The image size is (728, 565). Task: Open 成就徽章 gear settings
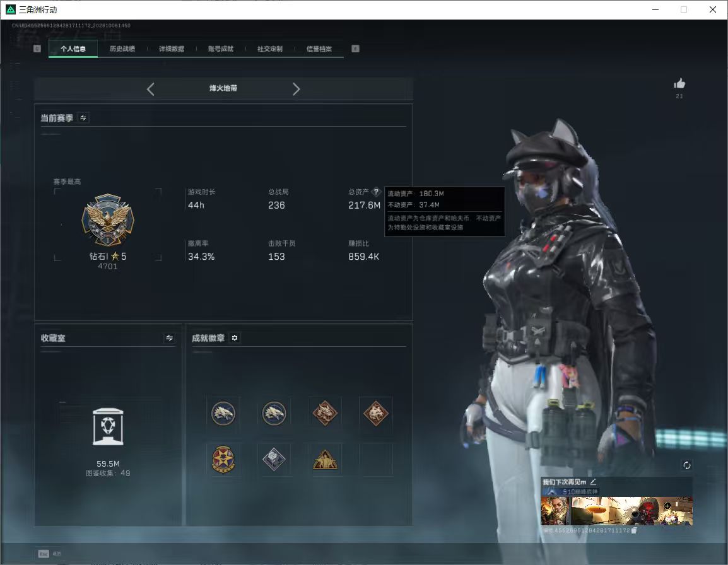(235, 338)
